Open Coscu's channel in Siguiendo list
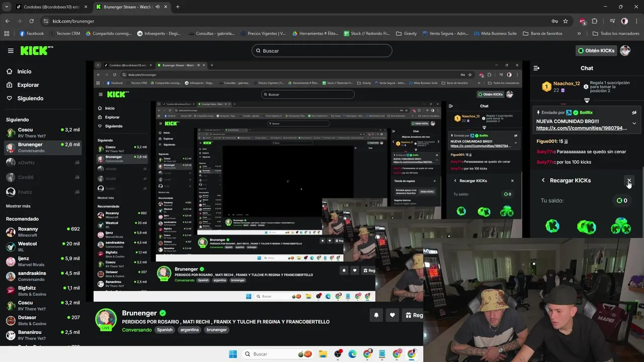Image resolution: width=644 pixels, height=362 pixels. tap(42, 133)
